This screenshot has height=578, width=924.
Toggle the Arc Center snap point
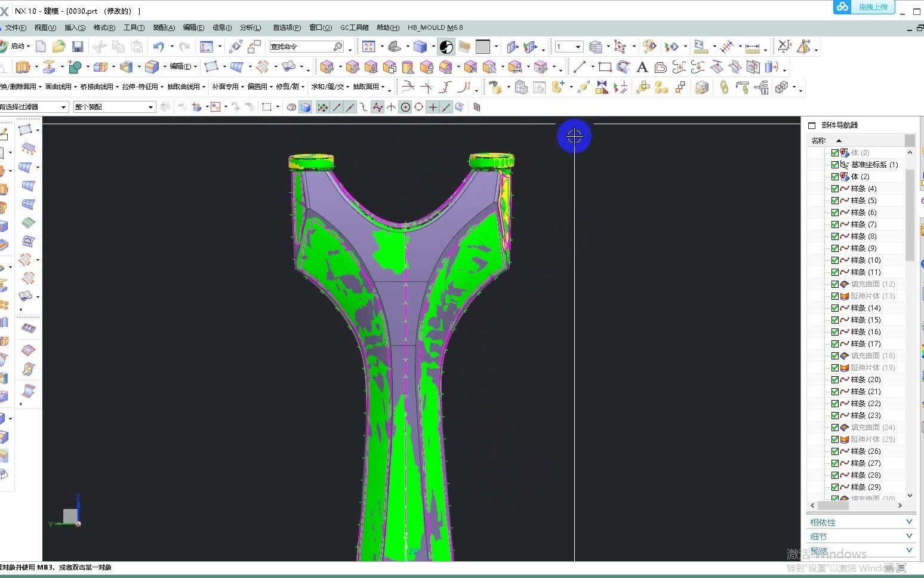[x=405, y=107]
